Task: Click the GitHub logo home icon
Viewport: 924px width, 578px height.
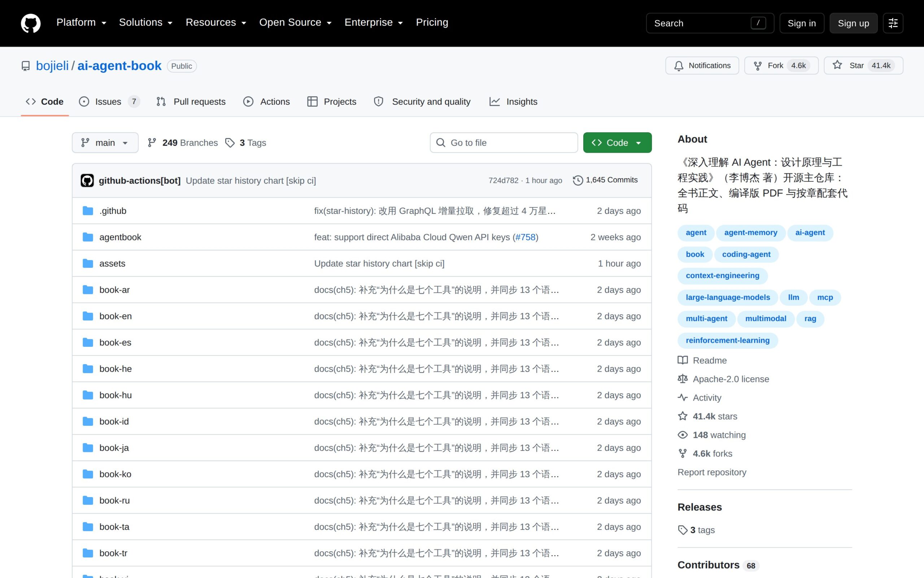Action: coord(31,23)
